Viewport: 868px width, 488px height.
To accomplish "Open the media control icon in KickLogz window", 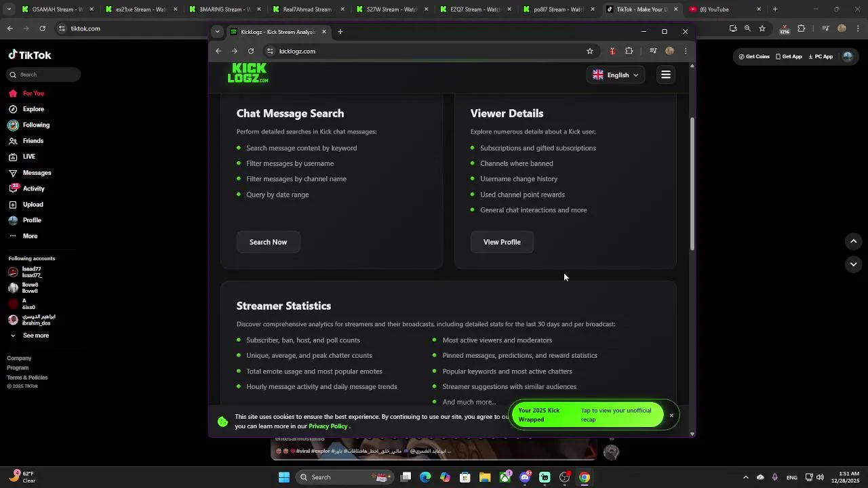I will pos(653,51).
